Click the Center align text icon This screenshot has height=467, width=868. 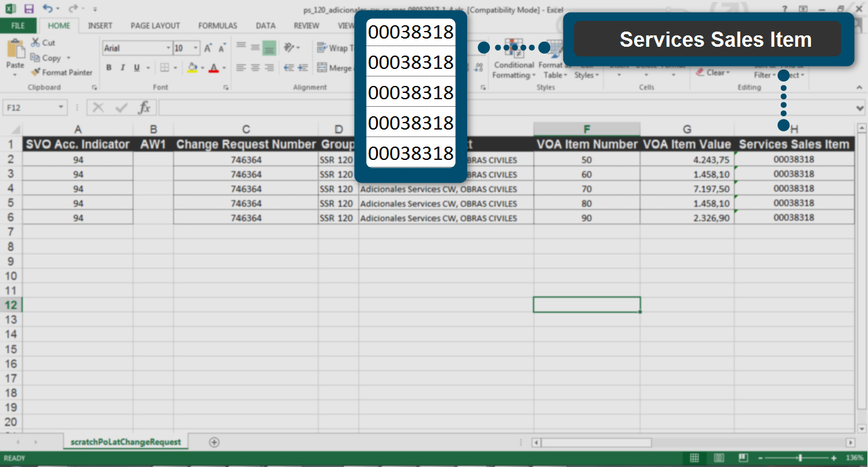(255, 68)
